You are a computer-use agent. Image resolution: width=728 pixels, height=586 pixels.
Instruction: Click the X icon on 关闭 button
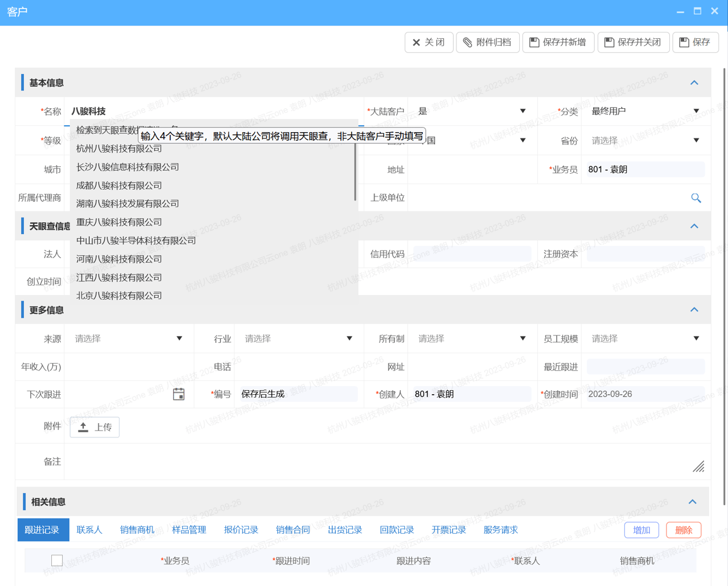click(415, 42)
